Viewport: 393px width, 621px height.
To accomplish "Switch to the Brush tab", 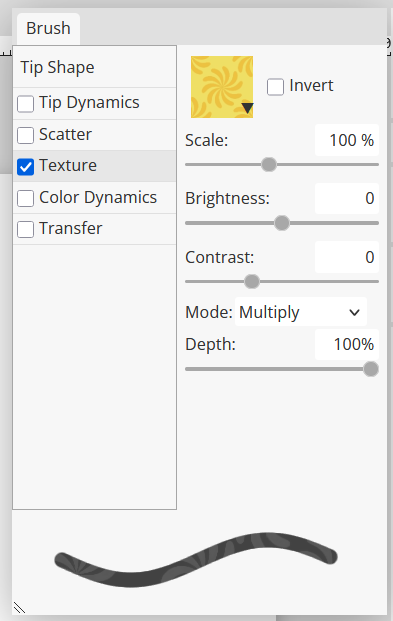I will tap(48, 29).
